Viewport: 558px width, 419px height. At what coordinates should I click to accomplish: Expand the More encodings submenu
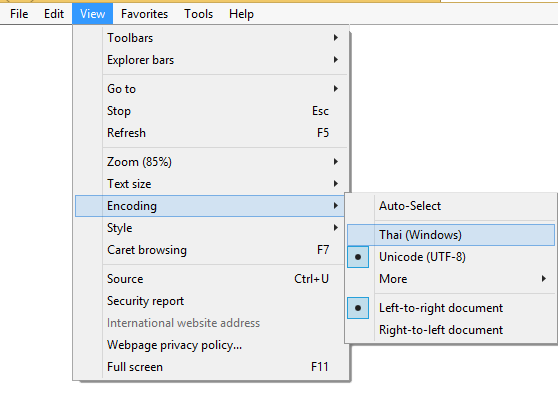pos(451,279)
